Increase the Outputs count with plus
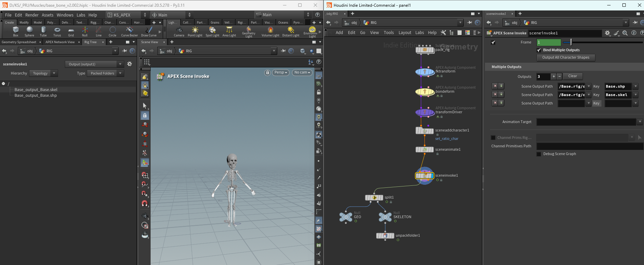Screen dimensions: 644x265 [x=553, y=77]
